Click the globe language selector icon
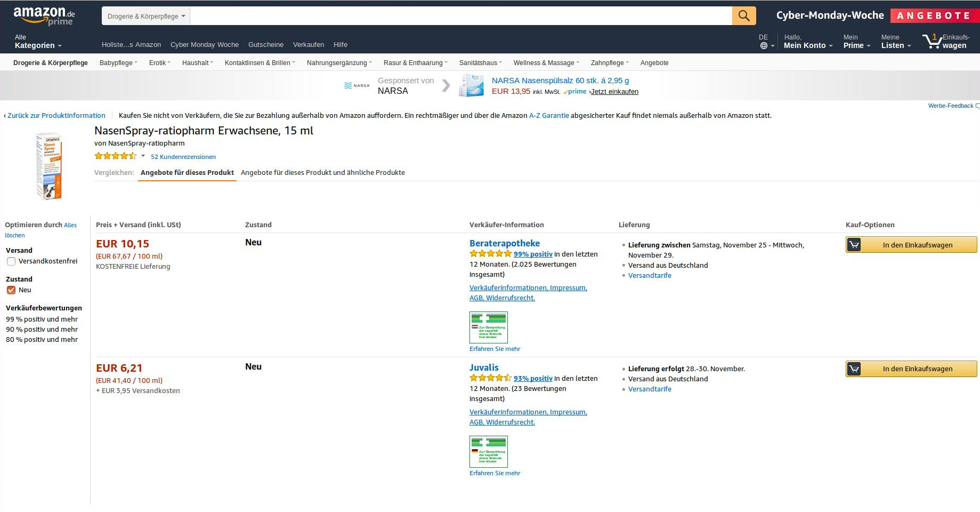 tap(764, 45)
